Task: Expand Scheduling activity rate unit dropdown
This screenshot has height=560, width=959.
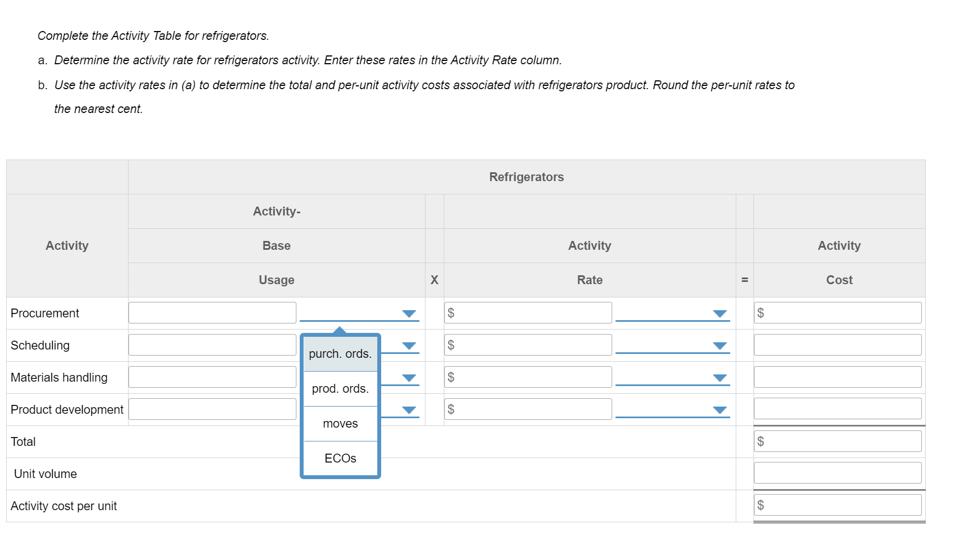Action: coord(719,346)
